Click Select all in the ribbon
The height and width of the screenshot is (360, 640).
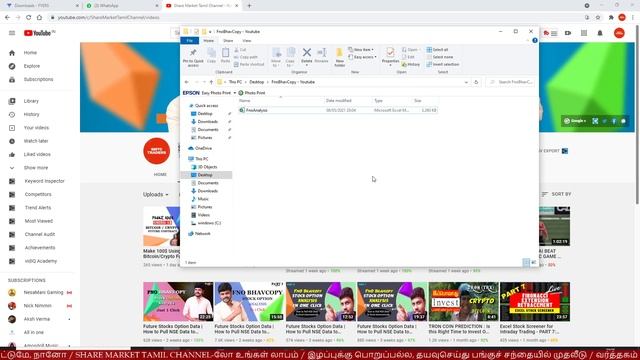pyautogui.click(x=437, y=50)
